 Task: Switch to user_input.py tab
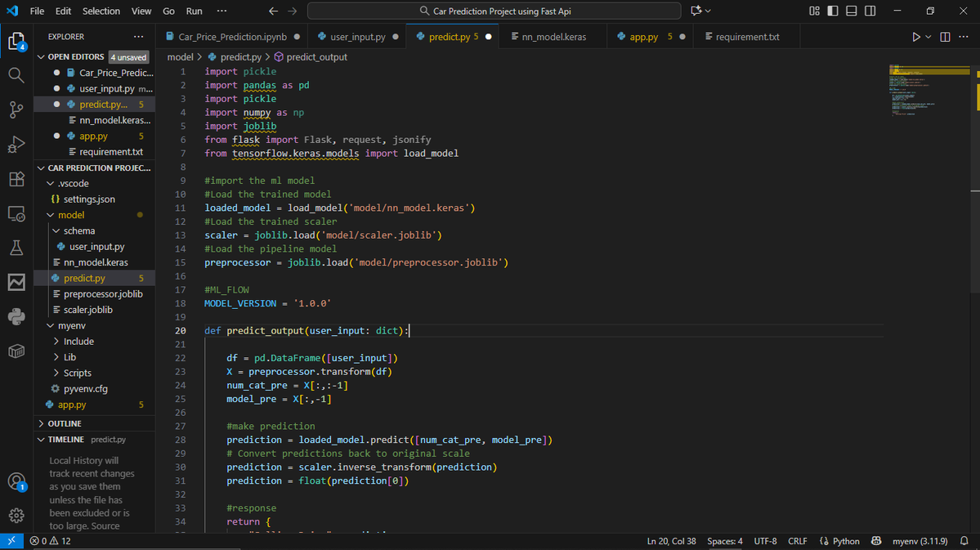click(357, 37)
